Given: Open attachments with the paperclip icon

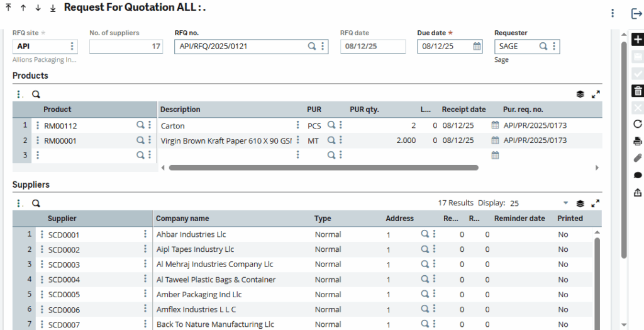Looking at the screenshot, I should point(637,158).
